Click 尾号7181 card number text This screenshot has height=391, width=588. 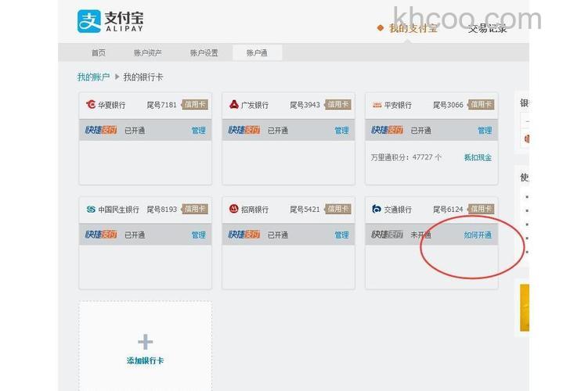[x=161, y=105]
